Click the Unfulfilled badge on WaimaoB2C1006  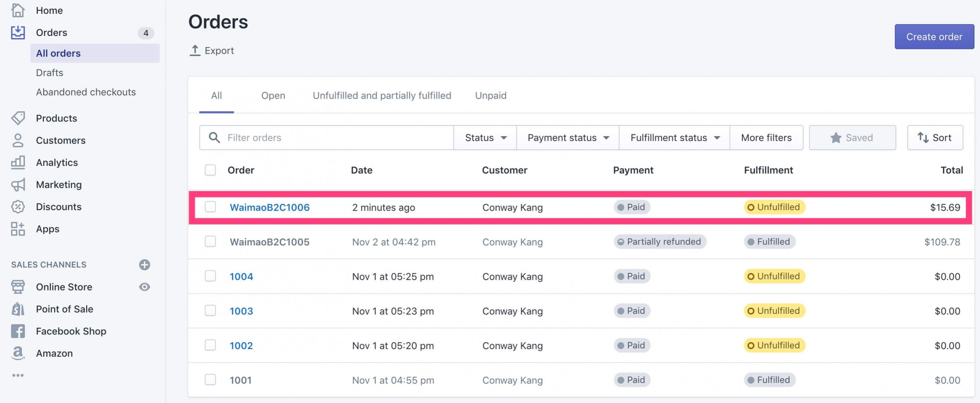coord(774,207)
